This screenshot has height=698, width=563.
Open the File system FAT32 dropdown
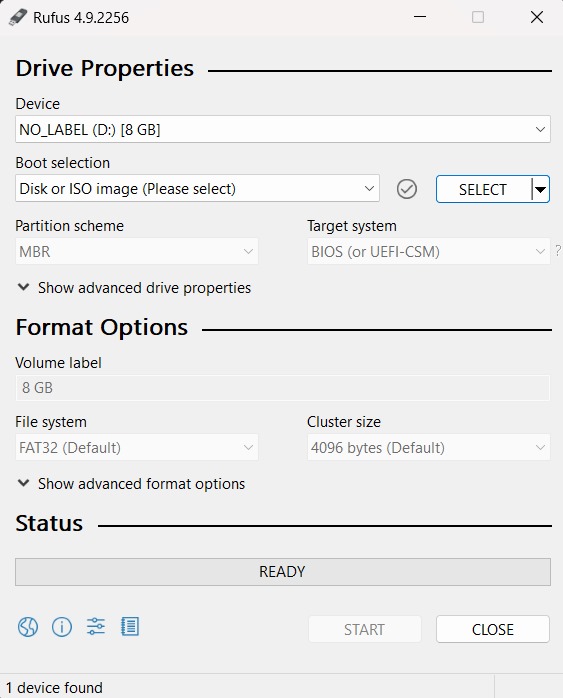click(137, 447)
